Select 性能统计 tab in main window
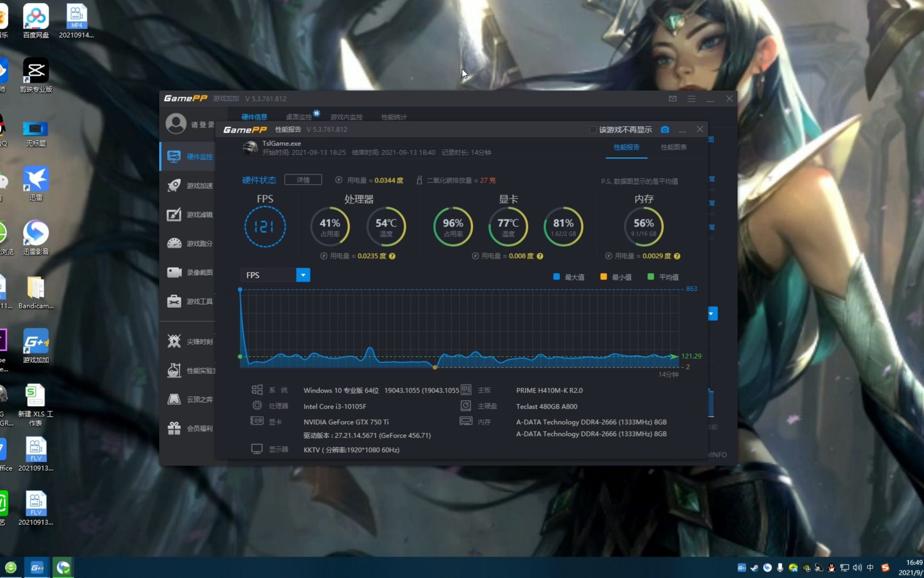The height and width of the screenshot is (578, 924). (x=394, y=117)
